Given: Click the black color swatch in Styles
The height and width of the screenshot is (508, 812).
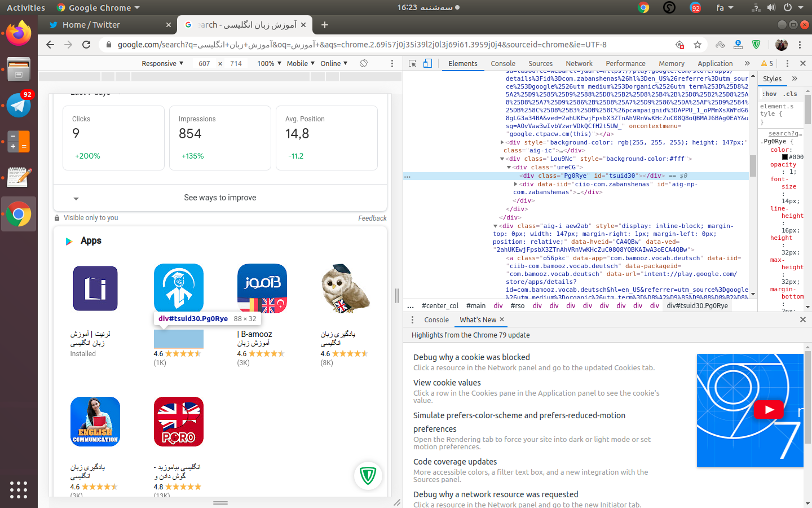Looking at the screenshot, I should (784, 157).
